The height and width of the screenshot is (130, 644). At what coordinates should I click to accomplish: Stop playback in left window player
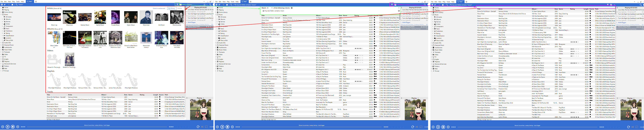click(x=13, y=127)
